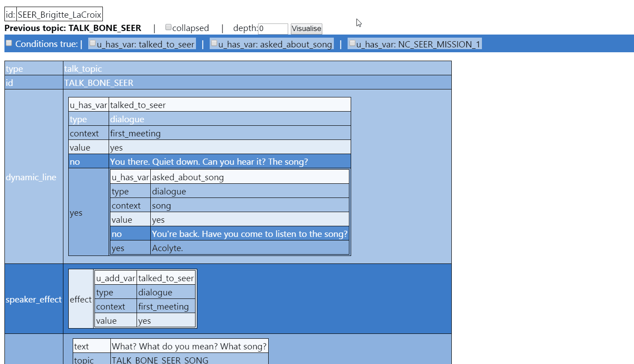Check u_has_var: asked_about_song condition
The image size is (634, 364).
click(x=214, y=43)
